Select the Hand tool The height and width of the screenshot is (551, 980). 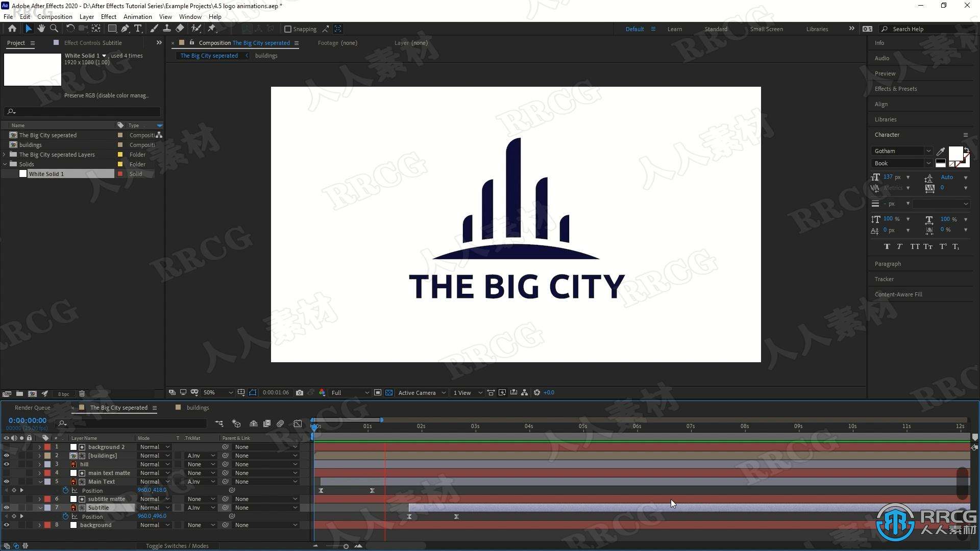(x=41, y=29)
